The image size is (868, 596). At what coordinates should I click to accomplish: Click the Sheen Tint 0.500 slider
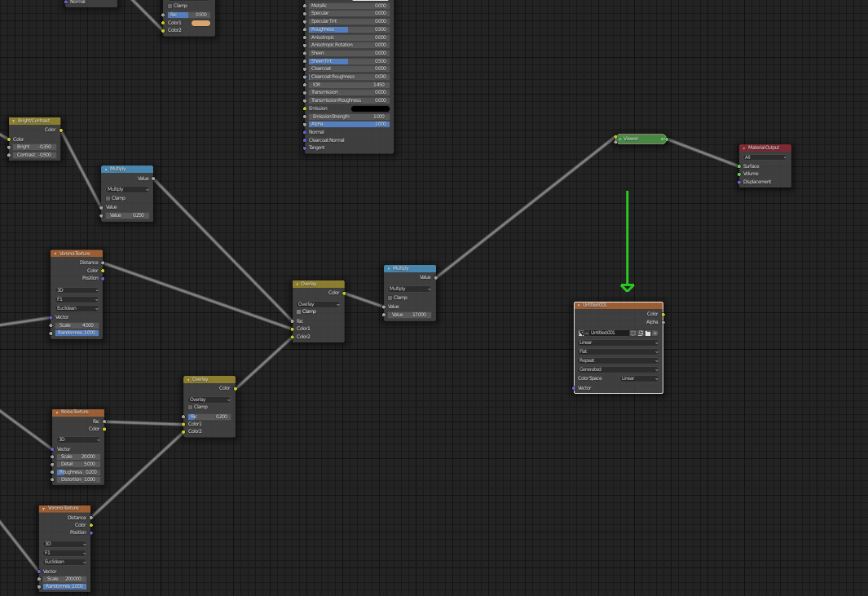(x=349, y=61)
